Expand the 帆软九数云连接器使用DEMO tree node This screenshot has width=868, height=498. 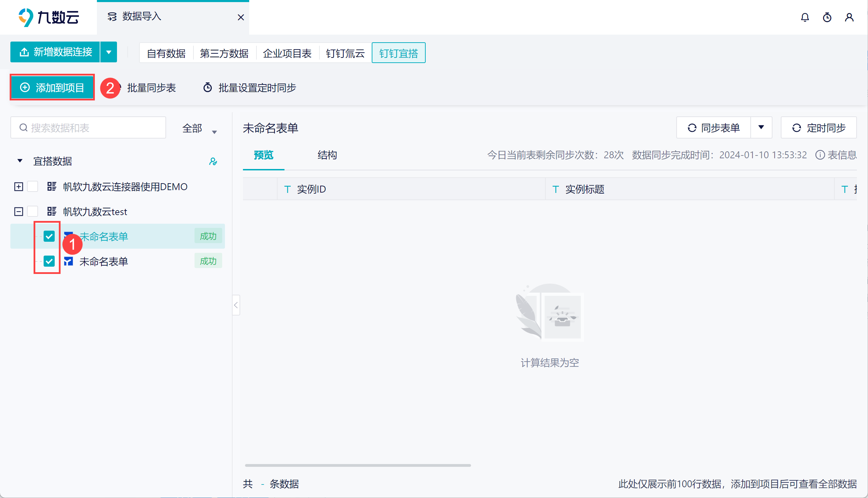(19, 187)
